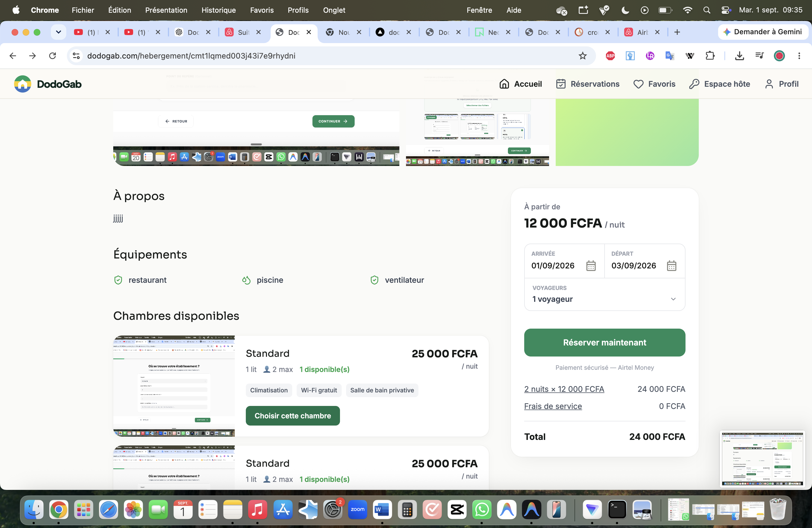
Task: Open System Settings from the Dock
Action: [x=333, y=509]
